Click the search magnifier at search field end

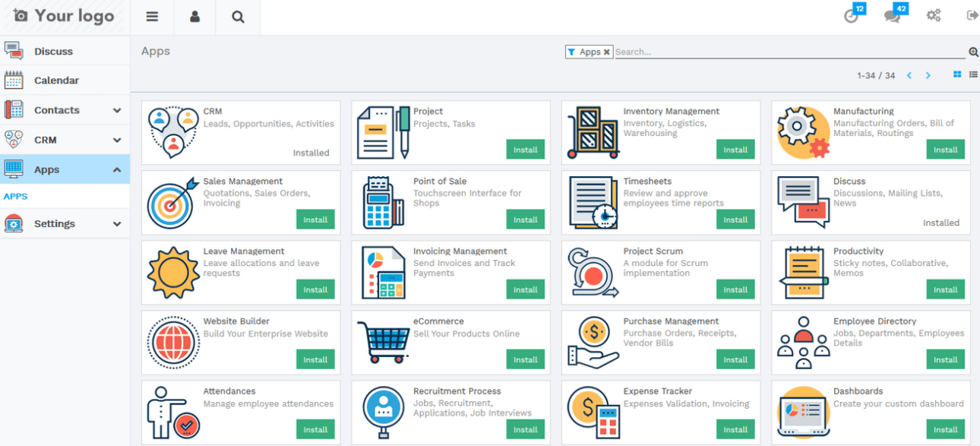coord(973,52)
